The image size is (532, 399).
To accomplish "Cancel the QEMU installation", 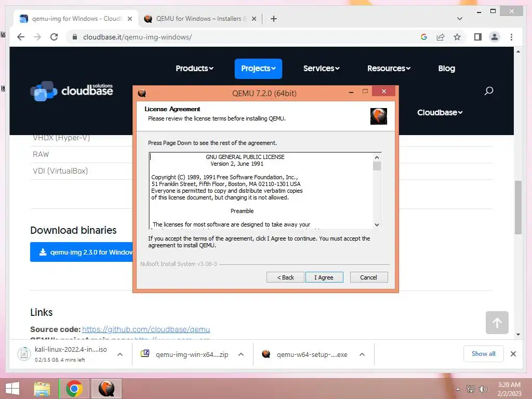I will 368,277.
